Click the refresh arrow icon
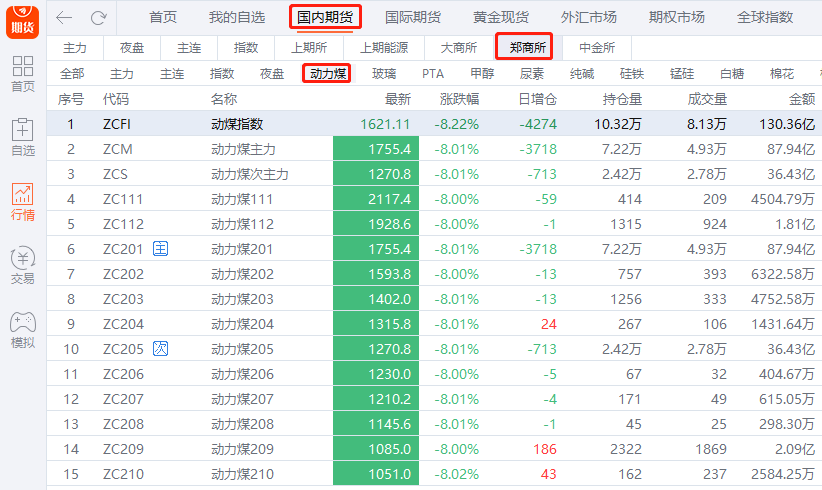 click(x=98, y=18)
